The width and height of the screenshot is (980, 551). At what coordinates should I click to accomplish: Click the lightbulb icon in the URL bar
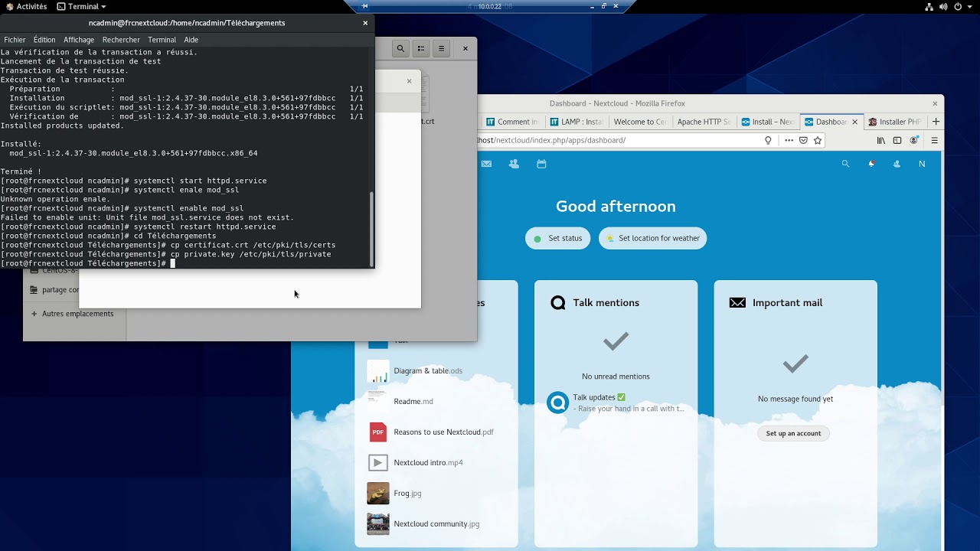[769, 140]
